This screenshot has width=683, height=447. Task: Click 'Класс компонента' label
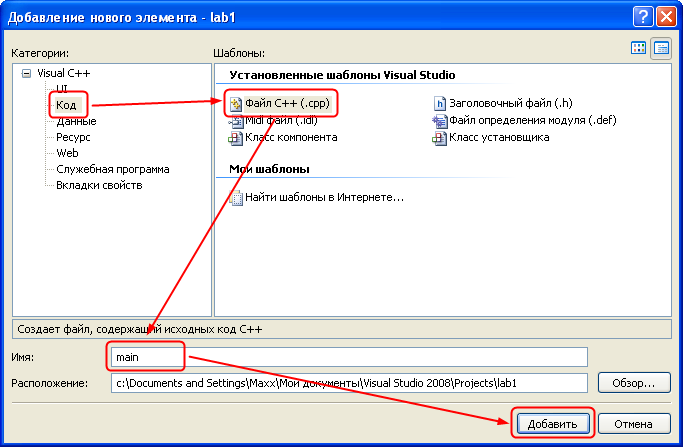point(291,138)
